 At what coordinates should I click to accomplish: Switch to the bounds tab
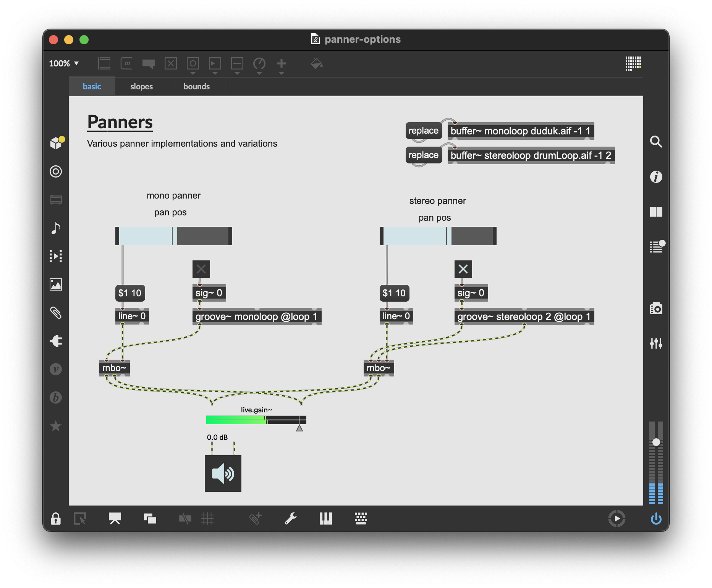click(196, 87)
